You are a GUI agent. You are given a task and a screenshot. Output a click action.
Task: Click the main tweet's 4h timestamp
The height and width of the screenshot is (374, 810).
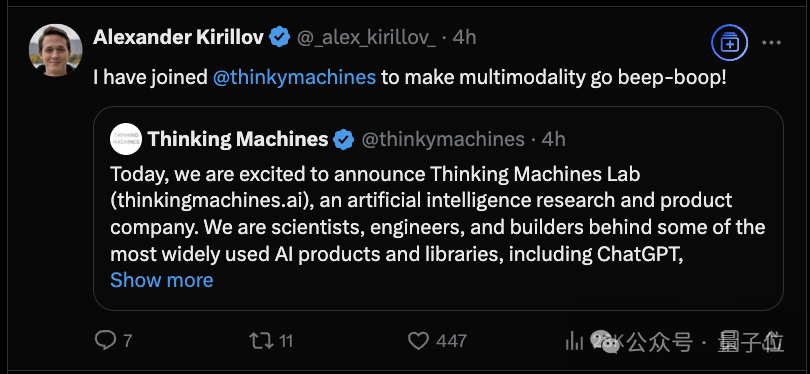pyautogui.click(x=464, y=37)
